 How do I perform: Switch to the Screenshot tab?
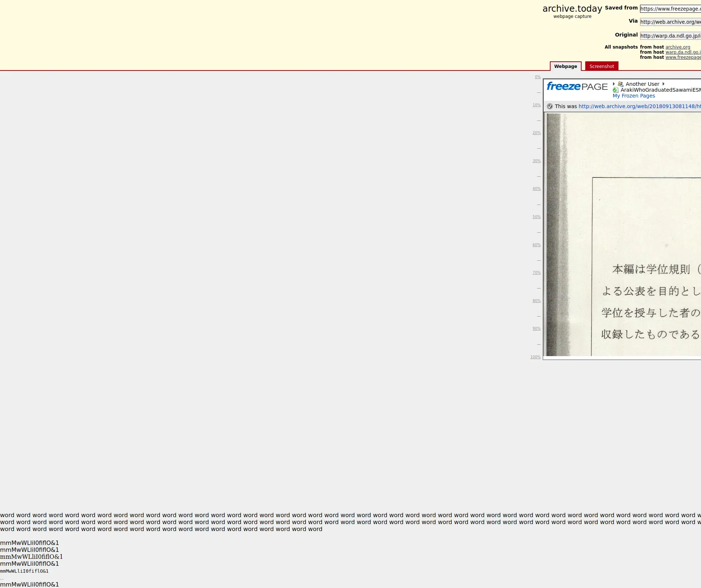click(x=601, y=66)
